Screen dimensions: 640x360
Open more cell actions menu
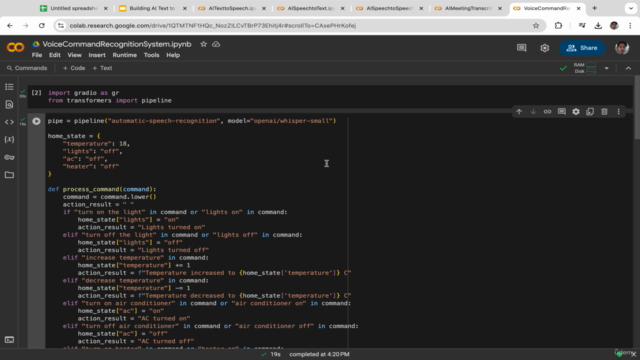pyautogui.click(x=618, y=111)
